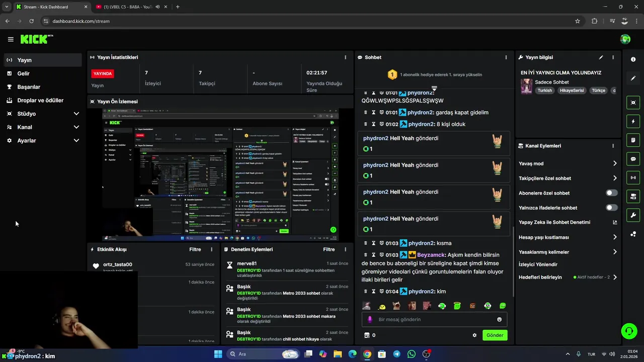Click the pencil icon in right rail

[633, 78]
